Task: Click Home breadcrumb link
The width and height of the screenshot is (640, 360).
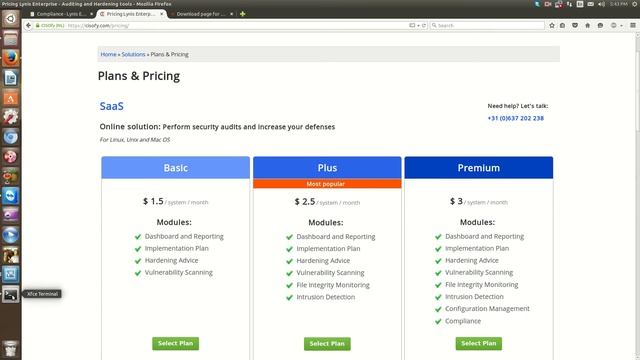Action: [x=109, y=54]
